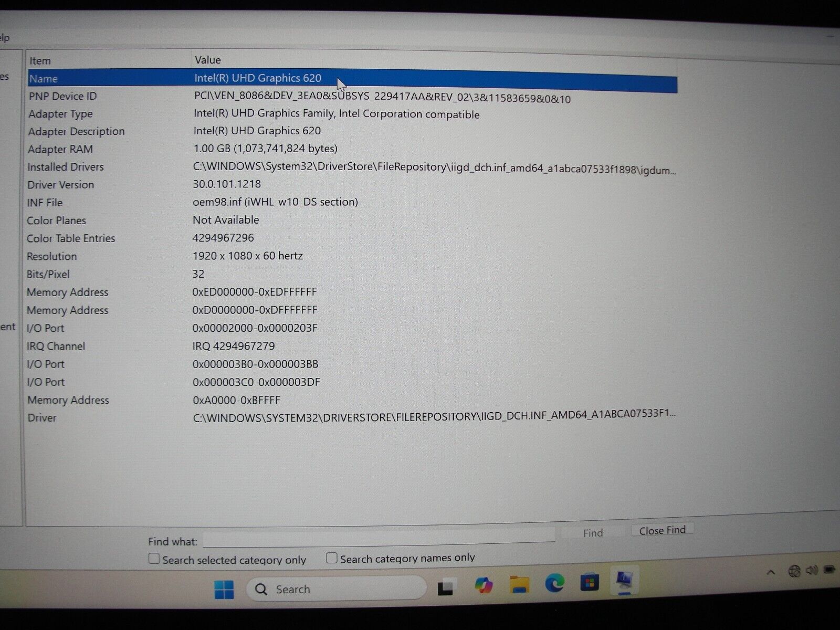Select the Installed Drivers row
This screenshot has width=840, height=630.
(x=352, y=167)
